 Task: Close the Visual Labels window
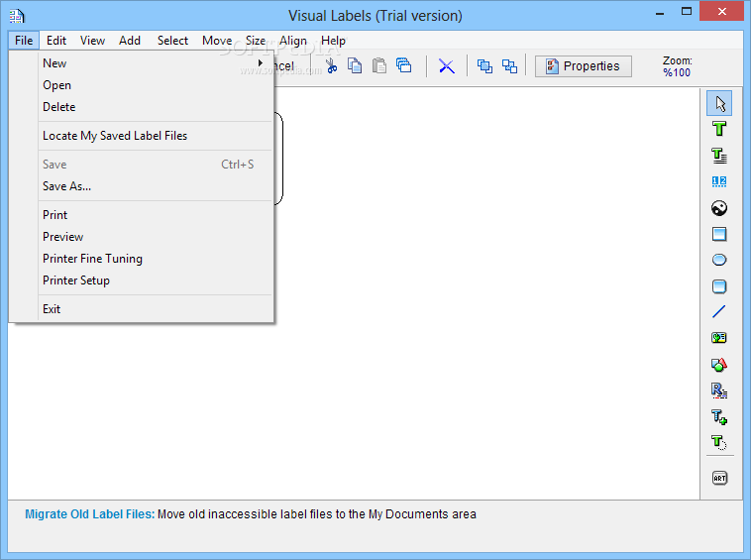coord(722,12)
